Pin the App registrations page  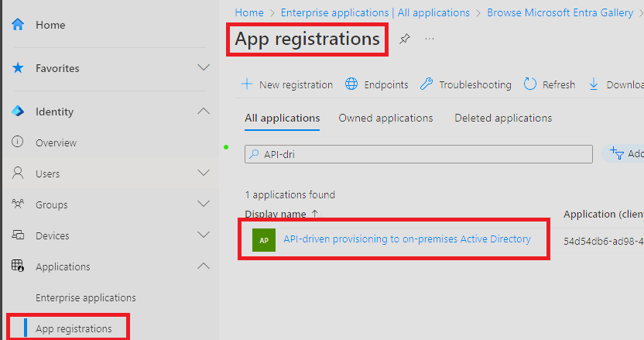pyautogui.click(x=404, y=39)
